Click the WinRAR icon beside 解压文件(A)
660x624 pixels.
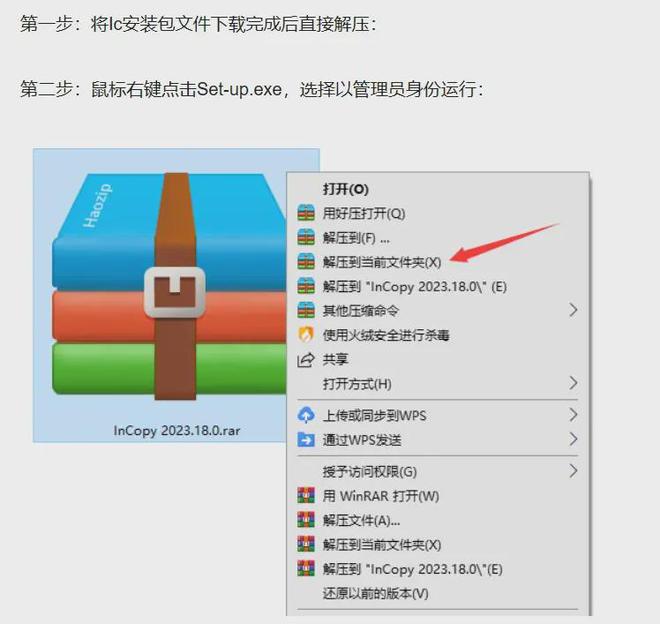tap(306, 520)
